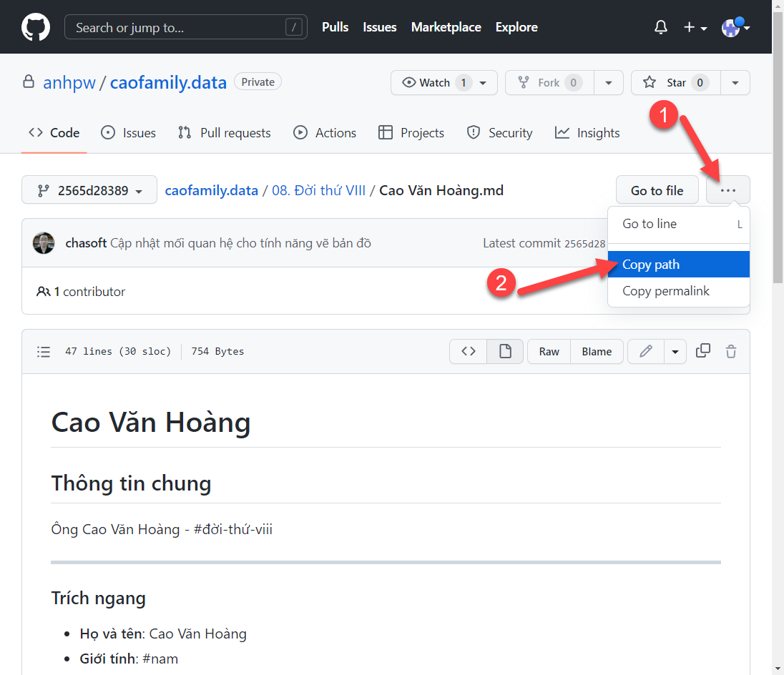784x675 pixels.
Task: Delete this file trash icon
Action: pyautogui.click(x=730, y=351)
